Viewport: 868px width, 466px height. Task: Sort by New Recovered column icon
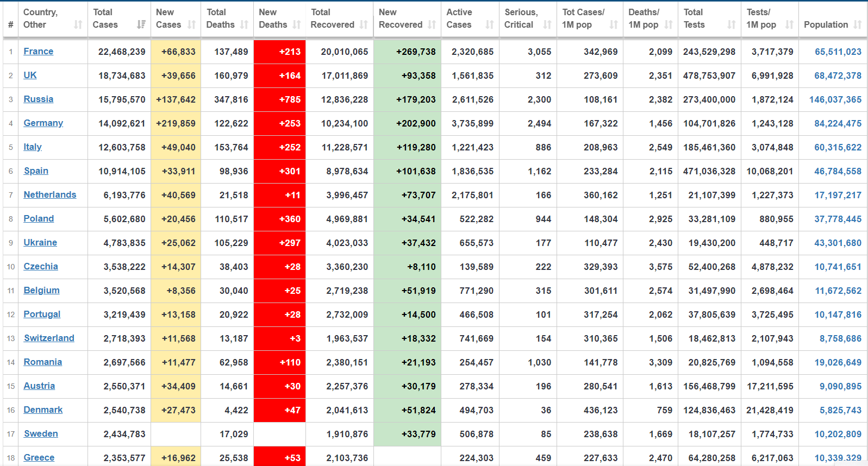pos(432,24)
